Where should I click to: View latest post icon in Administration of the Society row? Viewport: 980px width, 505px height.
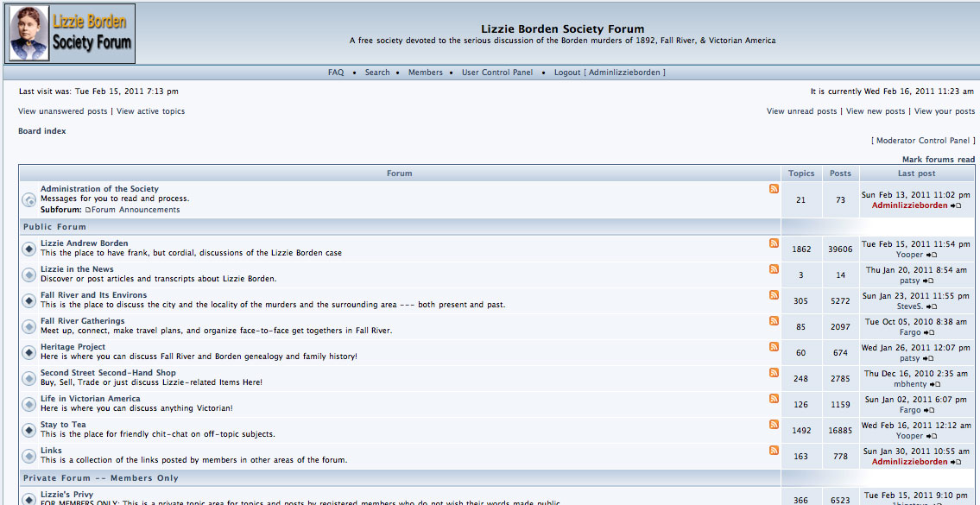pos(956,205)
